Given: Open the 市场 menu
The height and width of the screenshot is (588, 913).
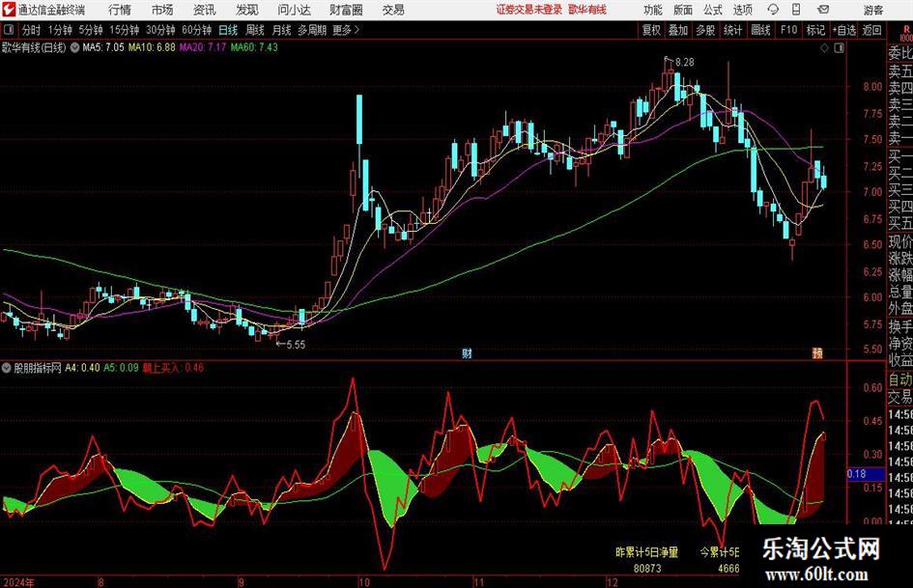Looking at the screenshot, I should [x=162, y=10].
